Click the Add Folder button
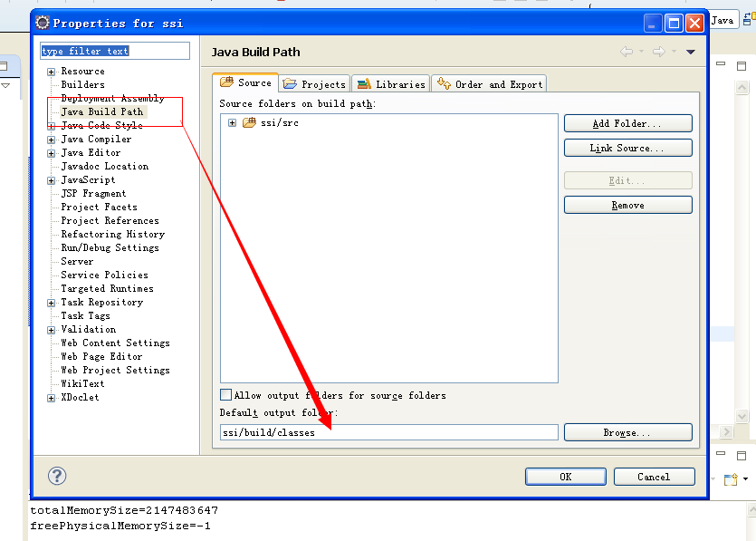 [x=627, y=123]
